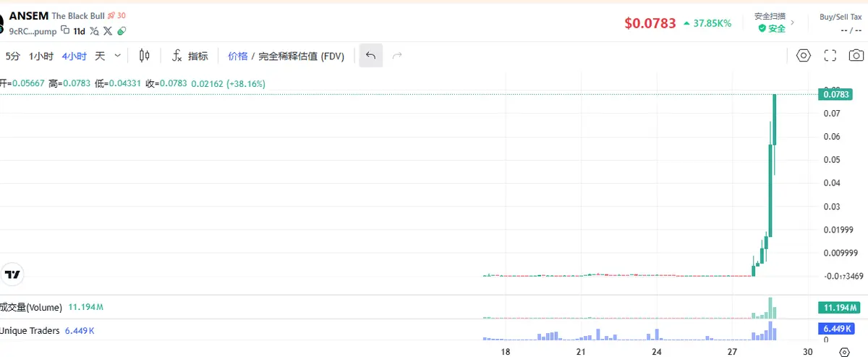Click the 安全扫描 heading
This screenshot has height=357, width=868.
pos(769,16)
